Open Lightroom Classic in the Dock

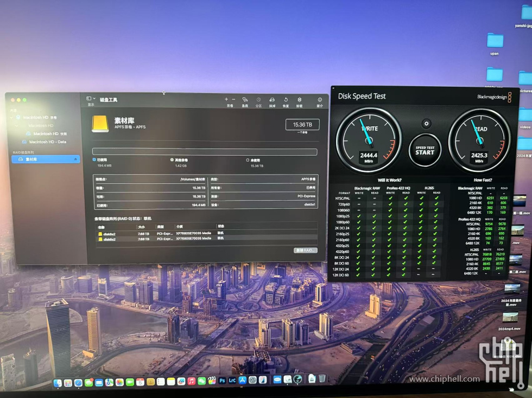click(x=232, y=380)
